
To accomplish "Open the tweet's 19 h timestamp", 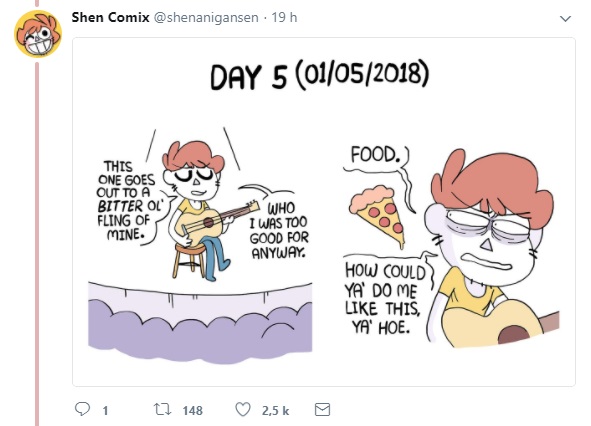I will click(x=284, y=17).
